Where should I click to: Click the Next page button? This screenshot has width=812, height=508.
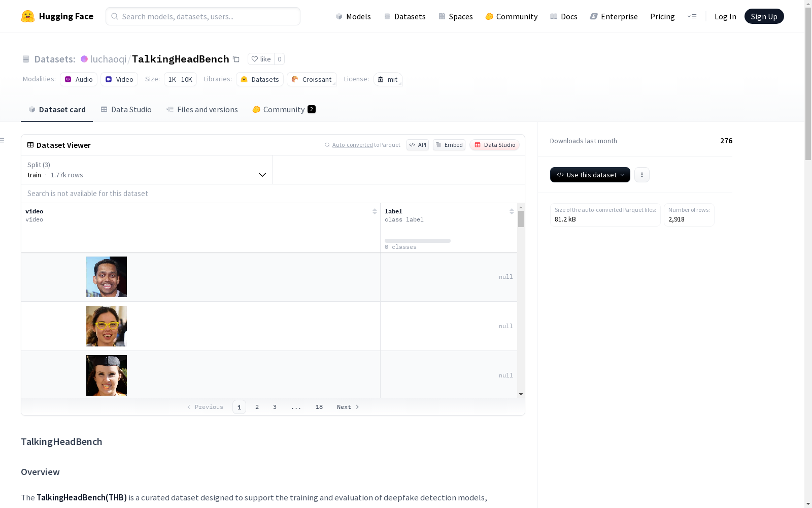click(x=348, y=407)
